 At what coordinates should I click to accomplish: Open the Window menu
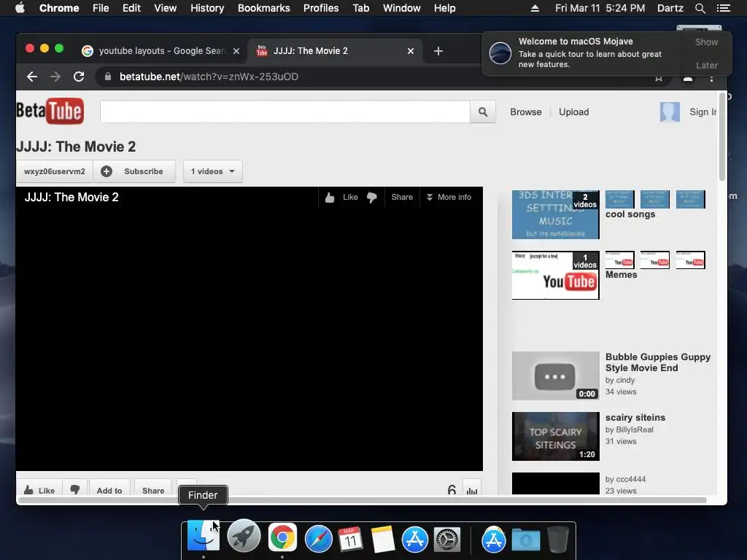point(402,8)
